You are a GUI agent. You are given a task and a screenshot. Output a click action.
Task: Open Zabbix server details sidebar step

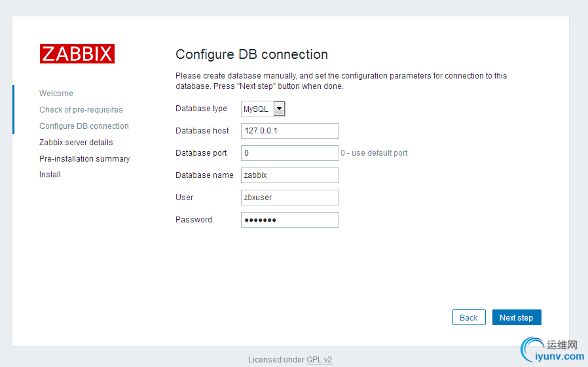pos(76,143)
